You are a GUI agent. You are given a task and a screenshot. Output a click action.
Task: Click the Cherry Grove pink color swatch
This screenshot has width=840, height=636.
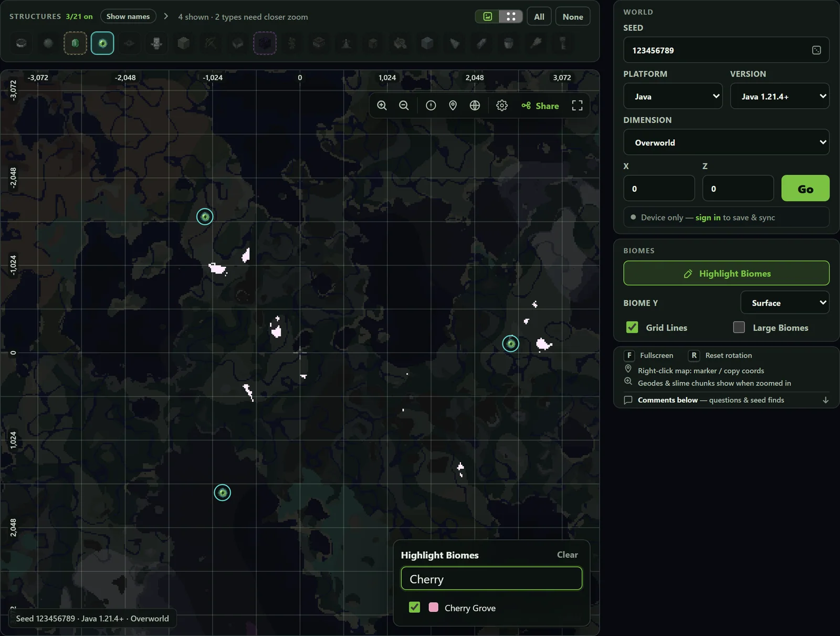(433, 607)
